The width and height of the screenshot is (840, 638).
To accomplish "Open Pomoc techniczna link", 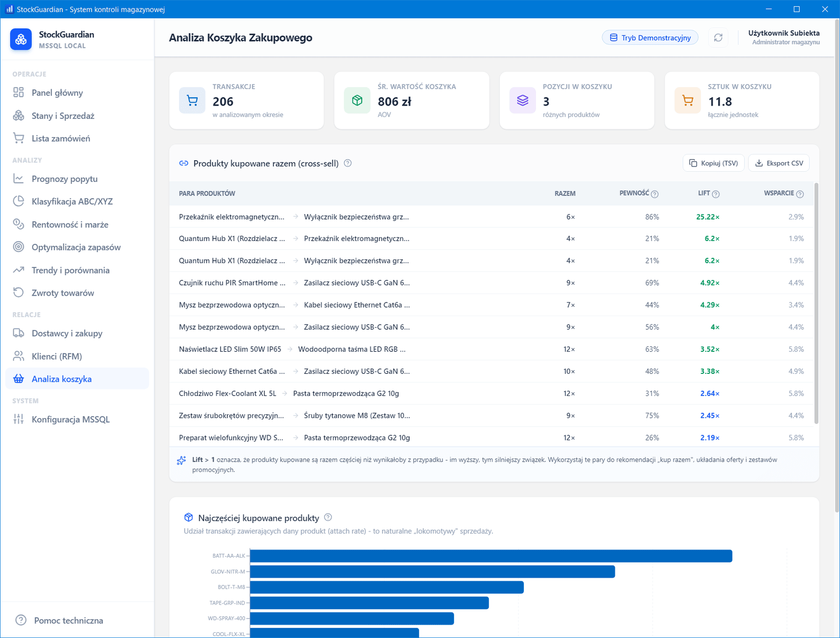I will coord(68,620).
